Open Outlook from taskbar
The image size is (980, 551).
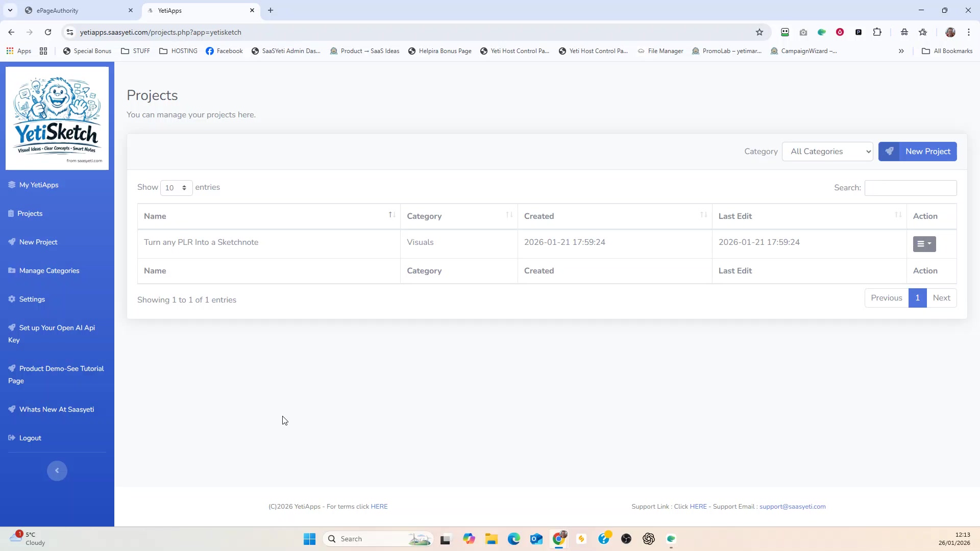[x=536, y=539]
